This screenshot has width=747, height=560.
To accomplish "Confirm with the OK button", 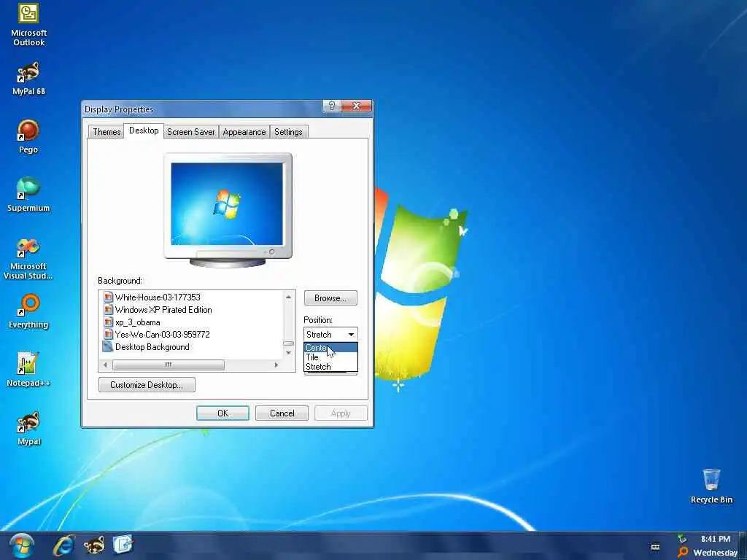I will pos(222,413).
